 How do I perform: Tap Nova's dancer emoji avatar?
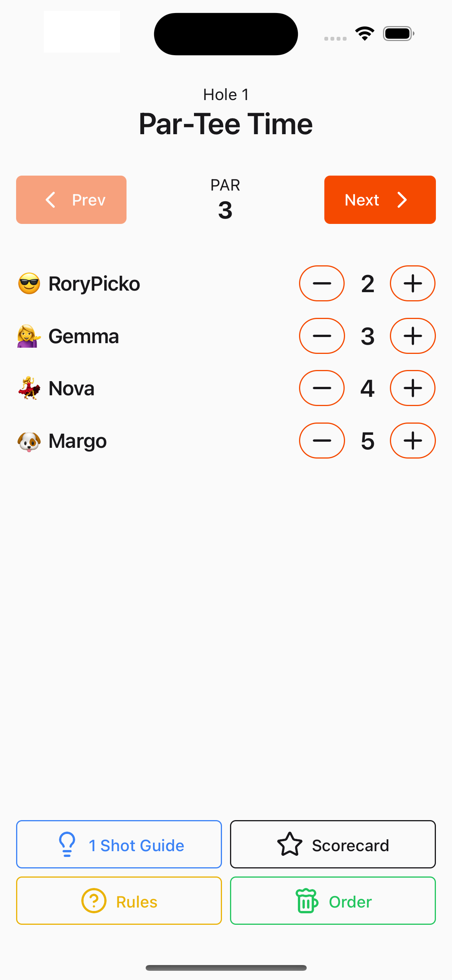click(29, 388)
